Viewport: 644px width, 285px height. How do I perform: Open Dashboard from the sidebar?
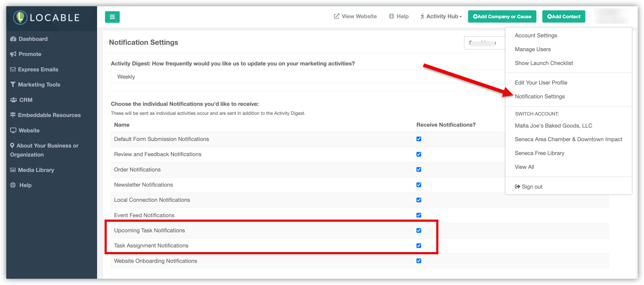click(33, 39)
